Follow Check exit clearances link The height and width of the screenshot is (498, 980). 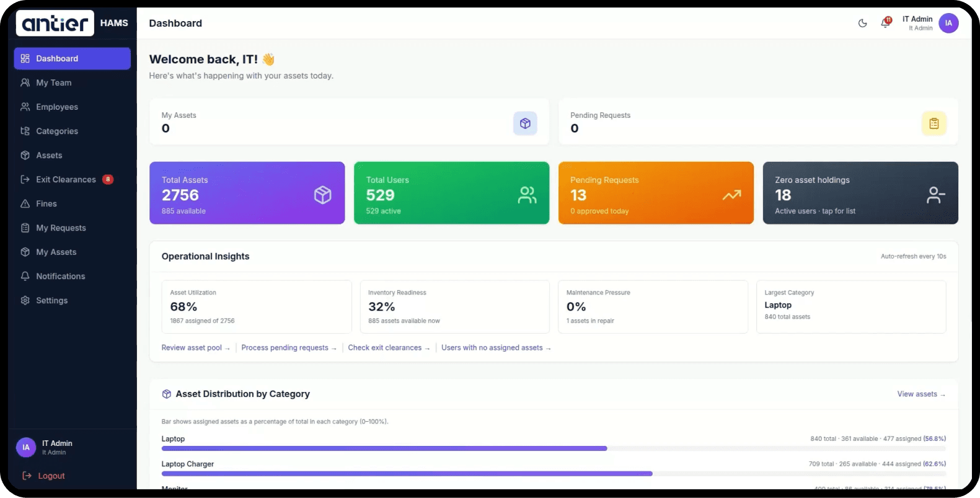389,348
